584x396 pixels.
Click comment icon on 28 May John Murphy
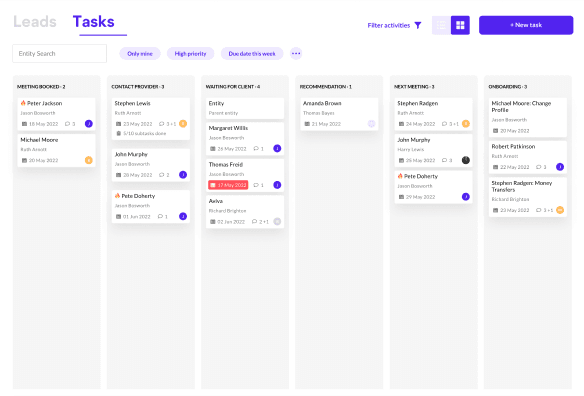[162, 175]
